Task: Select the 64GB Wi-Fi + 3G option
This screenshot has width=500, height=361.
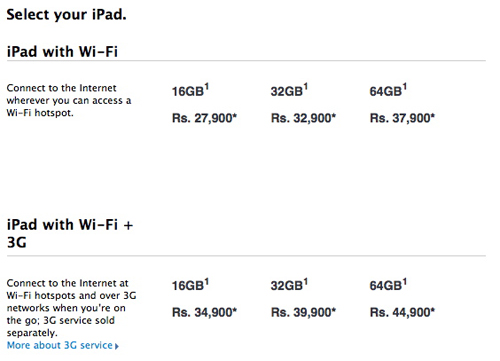Action: click(x=388, y=285)
